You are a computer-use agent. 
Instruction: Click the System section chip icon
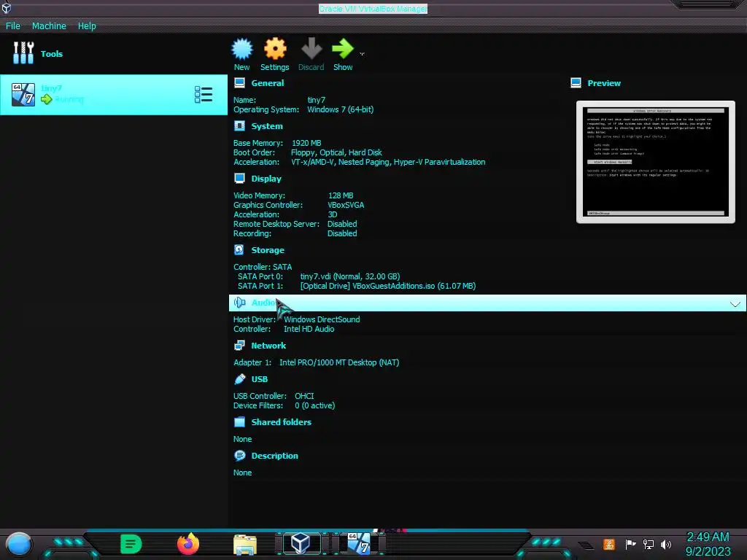click(x=239, y=125)
